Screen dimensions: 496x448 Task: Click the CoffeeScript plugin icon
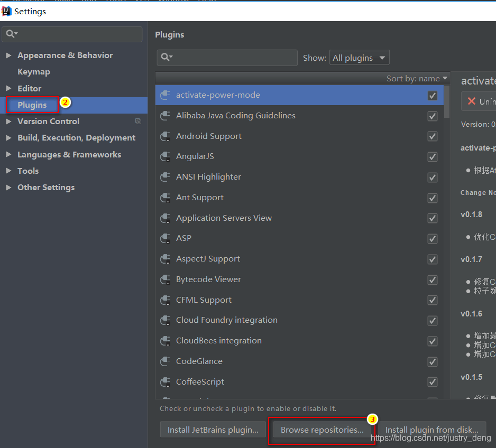click(x=165, y=381)
